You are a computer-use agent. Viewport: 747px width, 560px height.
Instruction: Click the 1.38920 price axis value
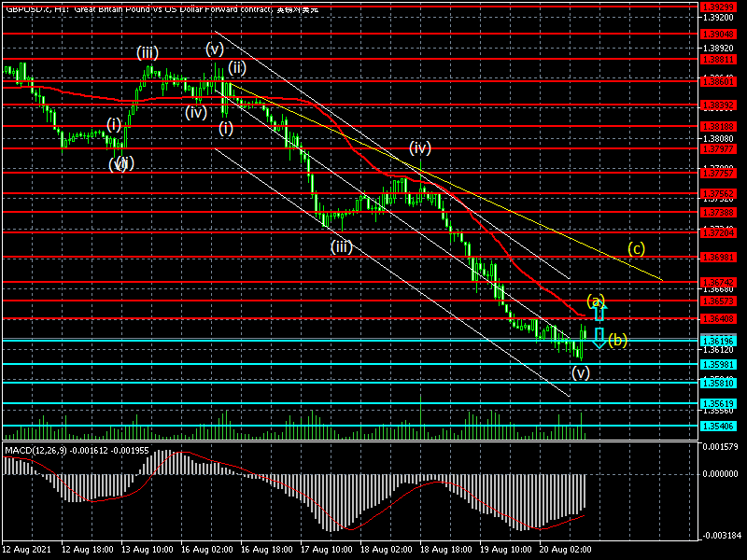point(718,49)
